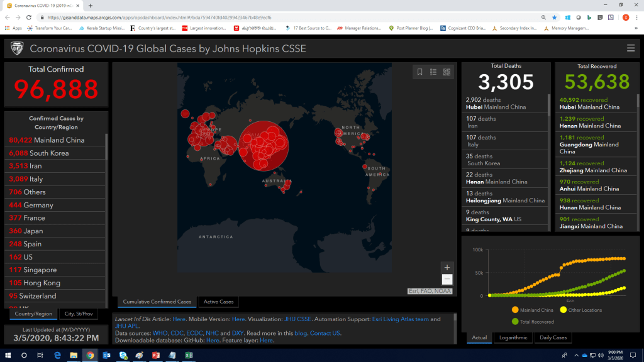This screenshot has width=644, height=362.
Task: Switch to City, St/Prov list tab
Action: 78,314
